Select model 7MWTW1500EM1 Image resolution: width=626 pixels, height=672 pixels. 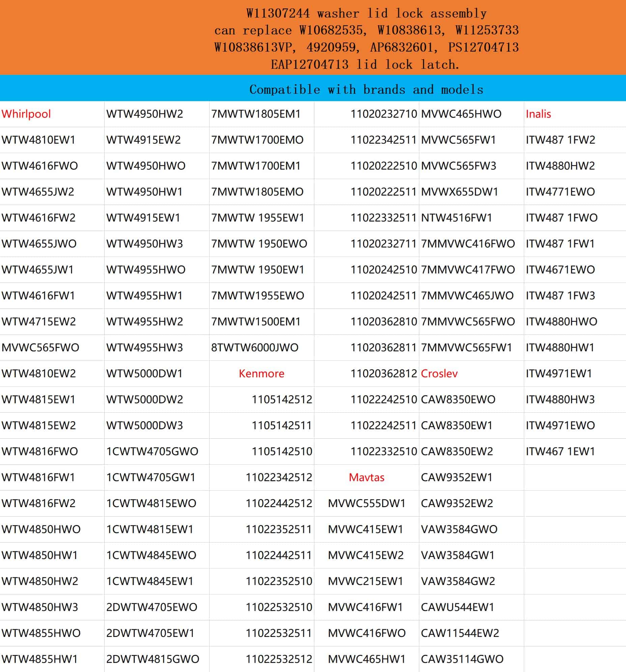tap(256, 321)
